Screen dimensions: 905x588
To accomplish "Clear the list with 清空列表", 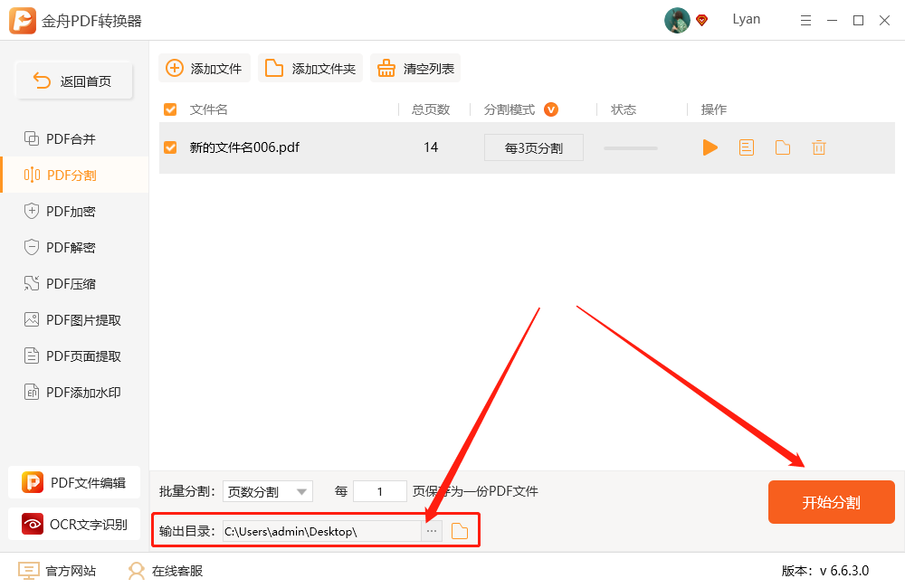I will pos(415,68).
